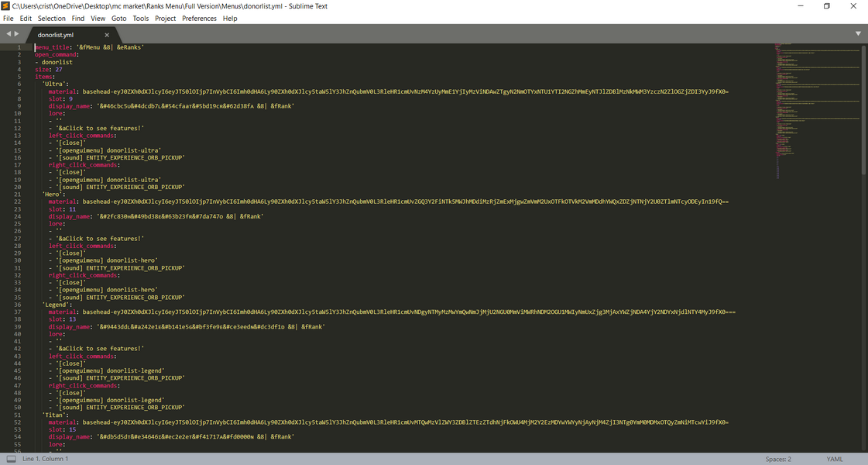The height and width of the screenshot is (465, 868).
Task: Place cursor on menu_title line
Action: pos(89,48)
